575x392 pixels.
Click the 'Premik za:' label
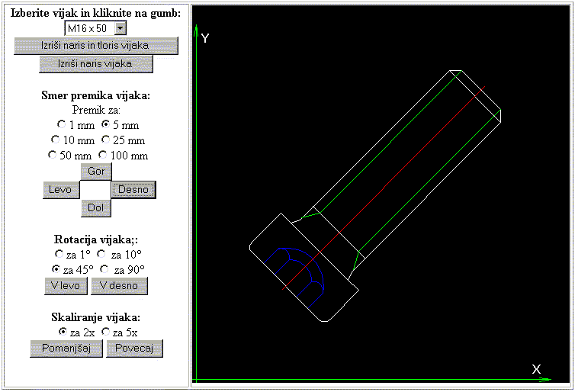(x=96, y=110)
